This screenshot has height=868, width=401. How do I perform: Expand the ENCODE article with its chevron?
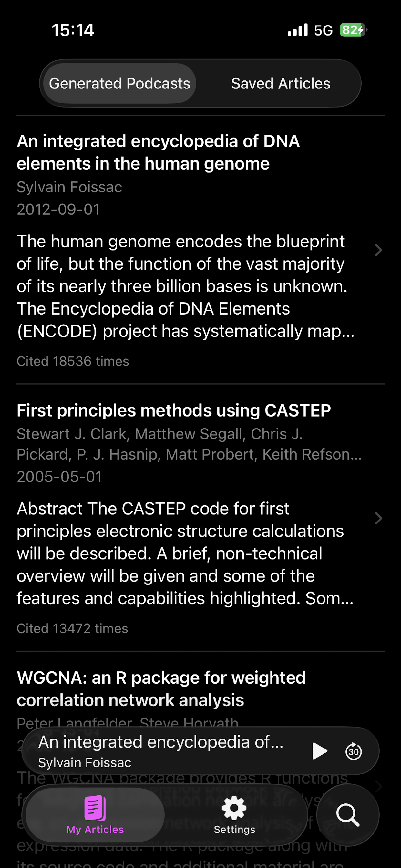point(379,251)
